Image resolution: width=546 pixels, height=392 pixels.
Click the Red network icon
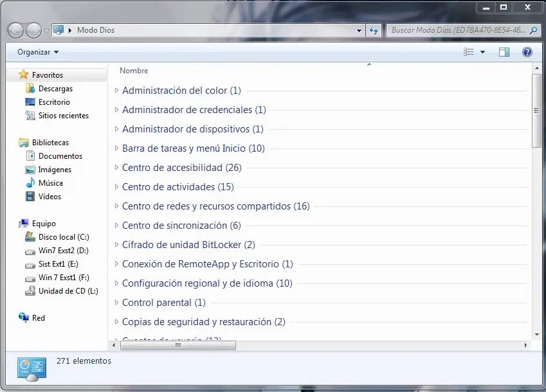[24, 317]
